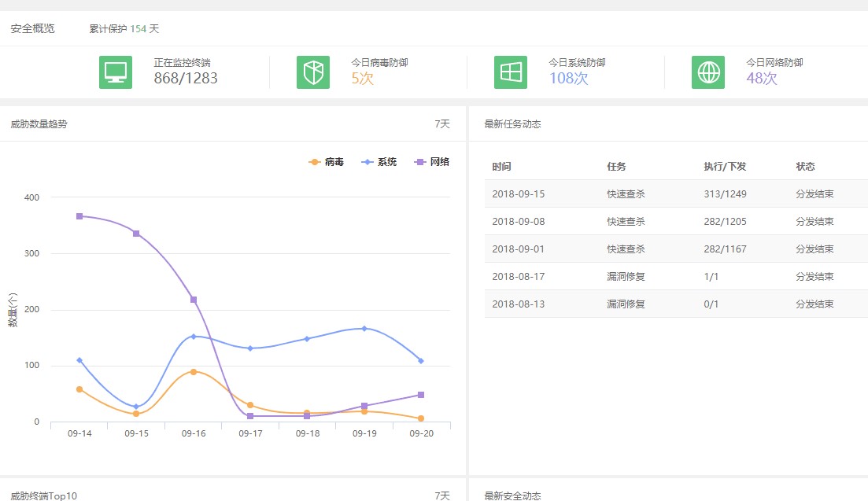Viewport: 868px width, 501px height.
Task: Toggle the 网络 series in chart legend
Action: point(431,162)
